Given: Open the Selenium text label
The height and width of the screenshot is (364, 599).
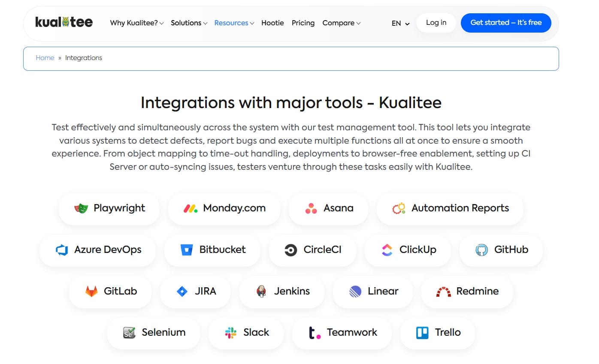Looking at the screenshot, I should point(163,333).
